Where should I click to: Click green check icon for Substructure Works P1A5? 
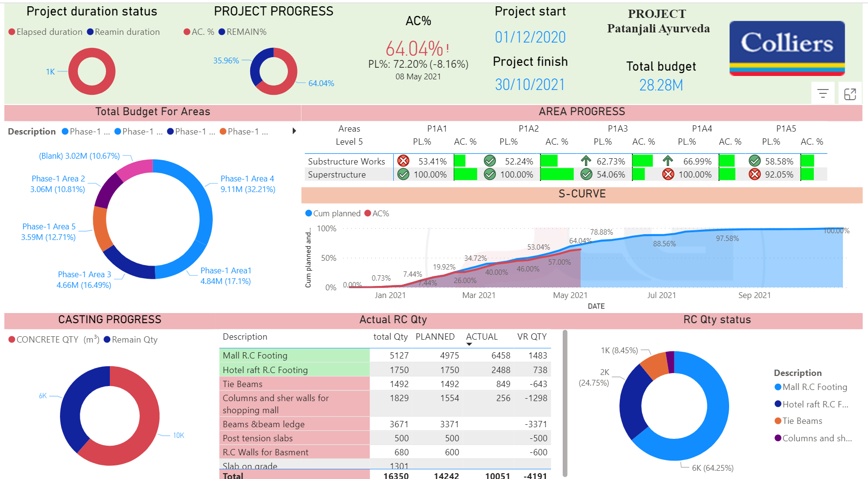(754, 161)
